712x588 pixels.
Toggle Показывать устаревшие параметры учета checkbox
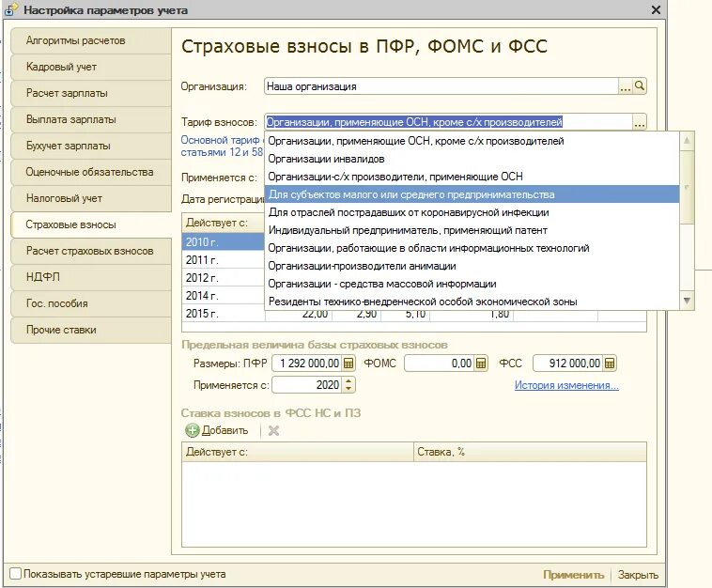click(x=15, y=574)
